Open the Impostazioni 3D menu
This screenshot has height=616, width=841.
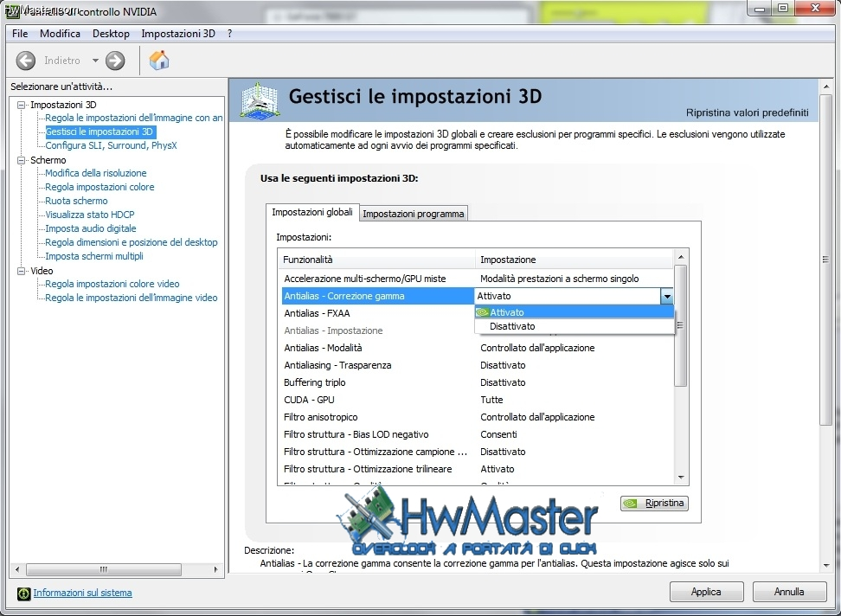point(178,33)
